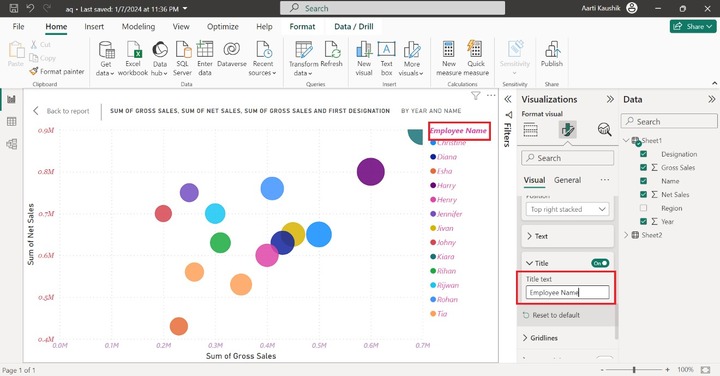Turn off the legend Title toggle

click(600, 263)
